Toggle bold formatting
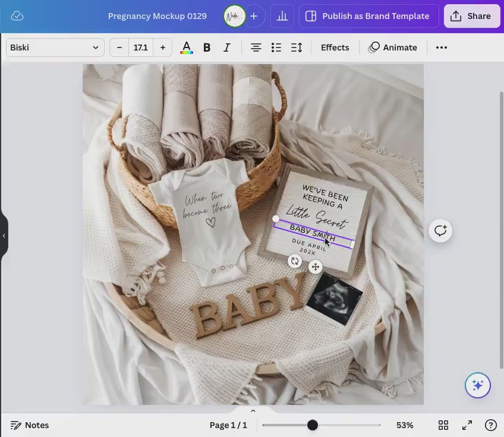Image resolution: width=504 pixels, height=437 pixels. (x=207, y=47)
